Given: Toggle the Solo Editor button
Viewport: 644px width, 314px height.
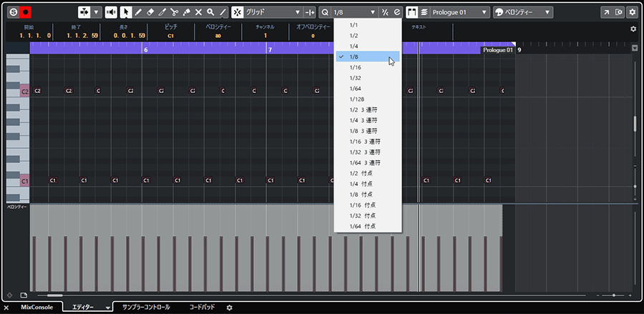Looking at the screenshot, I should click(14, 12).
